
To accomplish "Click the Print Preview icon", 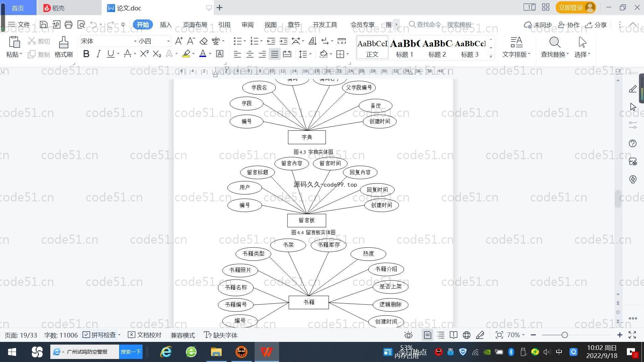I will pyautogui.click(x=81, y=24).
